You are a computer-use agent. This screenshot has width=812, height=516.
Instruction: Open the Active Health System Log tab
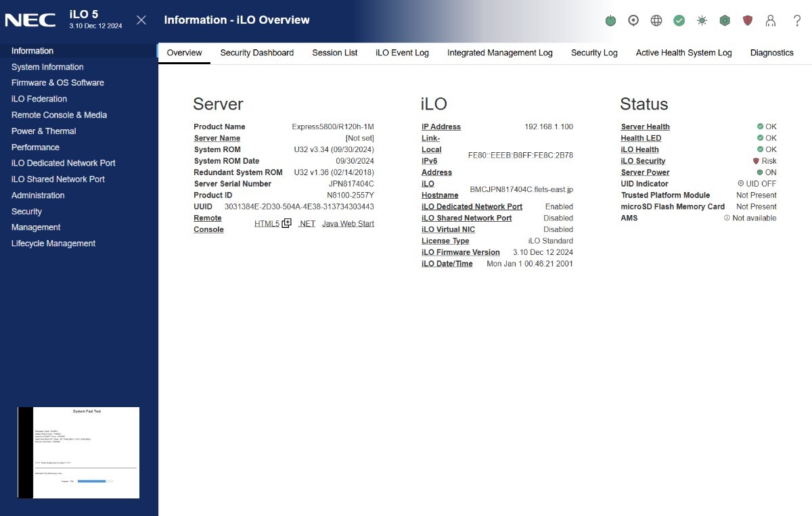684,53
